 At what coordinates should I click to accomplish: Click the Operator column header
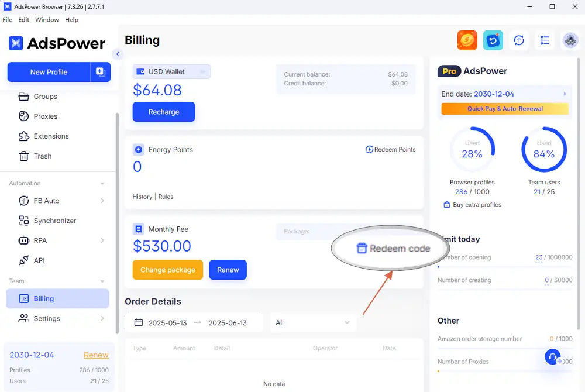click(x=325, y=348)
